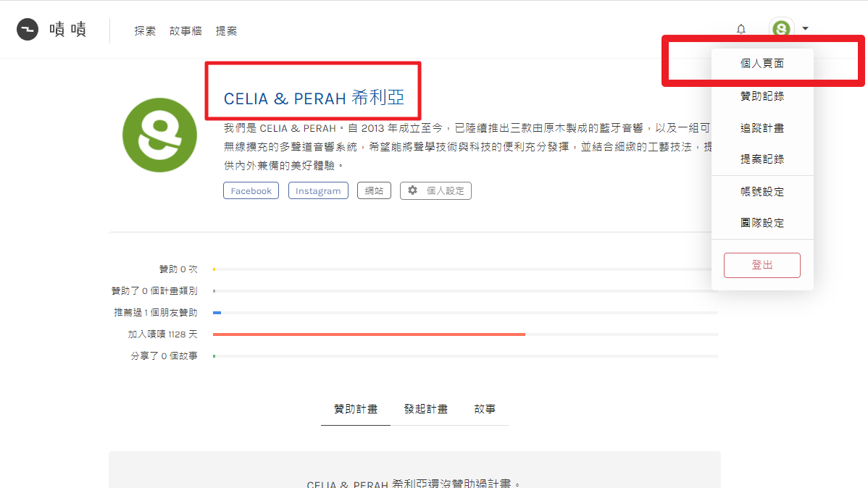Switch to the 發起計畫 tab
The height and width of the screenshot is (488, 868).
click(x=425, y=409)
